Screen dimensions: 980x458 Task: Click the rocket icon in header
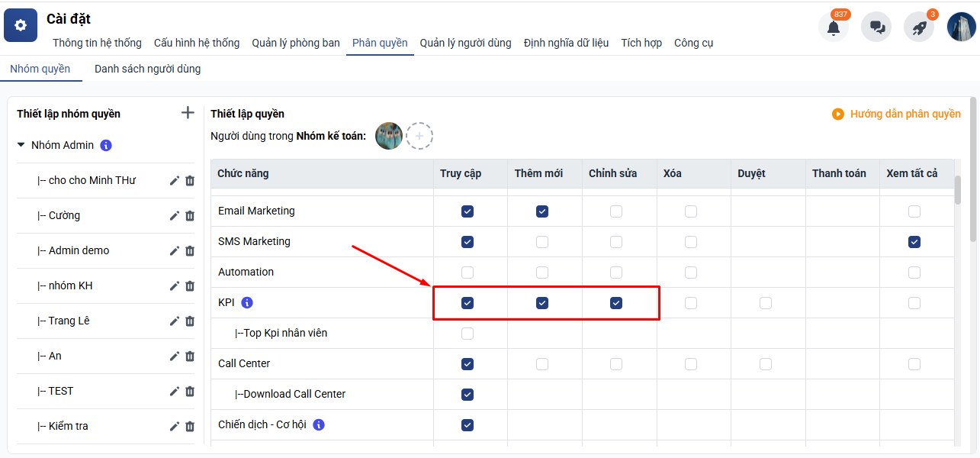click(x=919, y=27)
